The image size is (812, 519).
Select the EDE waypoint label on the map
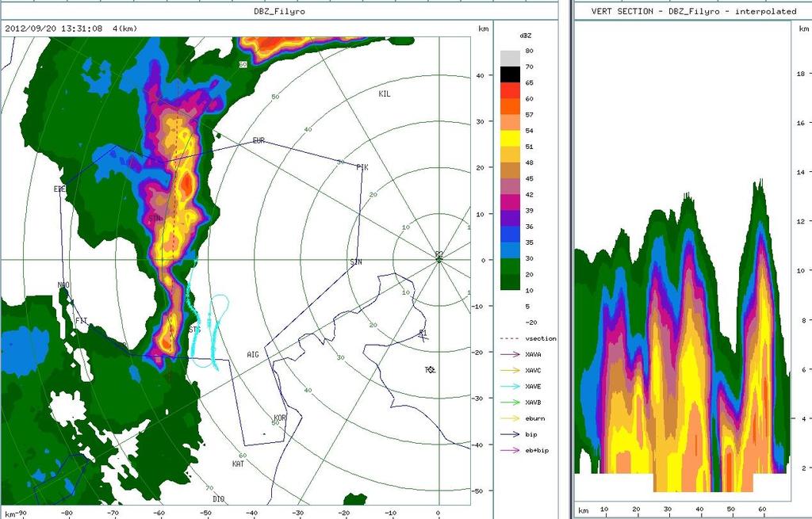click(x=59, y=189)
